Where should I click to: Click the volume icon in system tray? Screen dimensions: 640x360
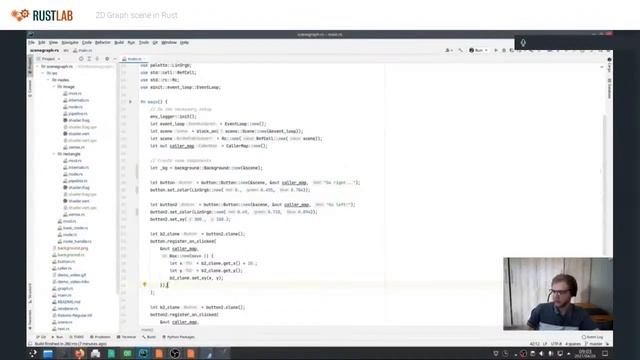pyautogui.click(x=542, y=353)
